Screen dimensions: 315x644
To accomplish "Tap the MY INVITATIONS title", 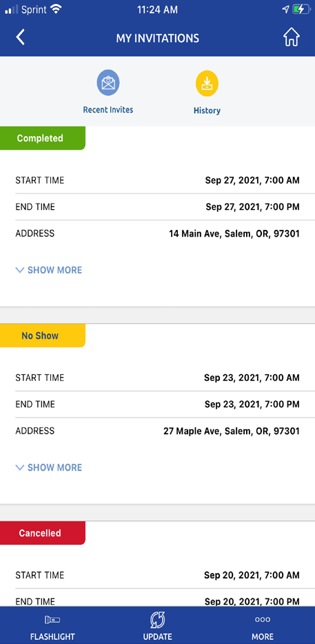I will pyautogui.click(x=157, y=38).
